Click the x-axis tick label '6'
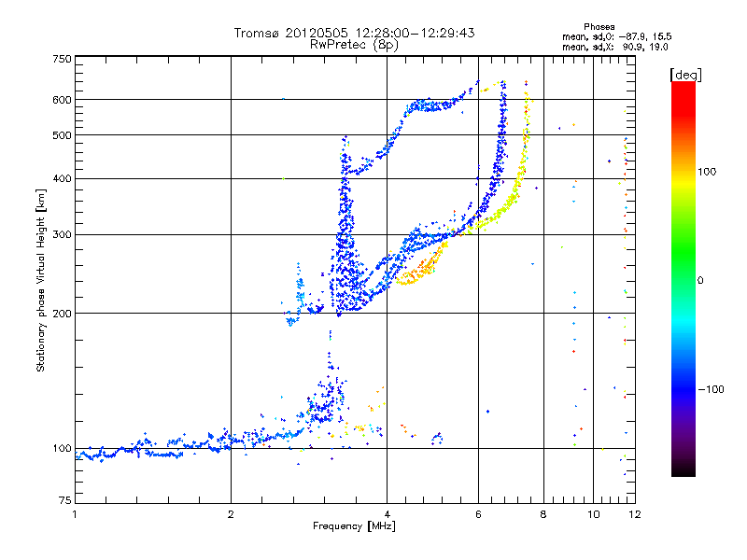 [478, 514]
